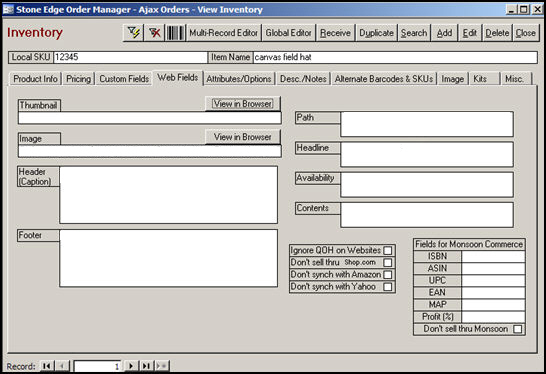The height and width of the screenshot is (374, 546).
Task: Click the Header (Caption) text area
Action: click(169, 195)
